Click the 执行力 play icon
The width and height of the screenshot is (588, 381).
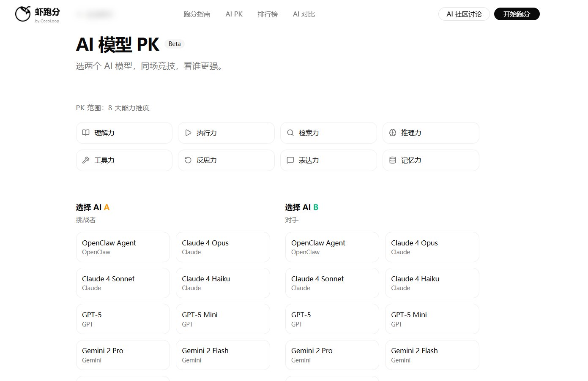(188, 133)
